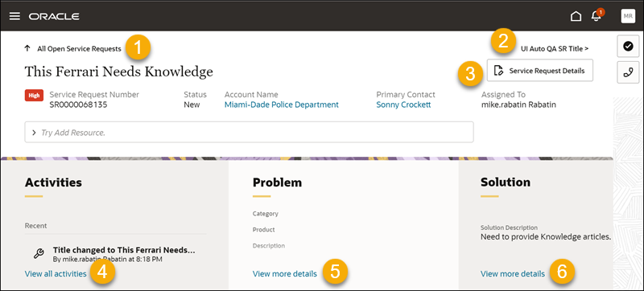Click the Category label in Problem
Screen dimensions: 644x291
pos(266,214)
